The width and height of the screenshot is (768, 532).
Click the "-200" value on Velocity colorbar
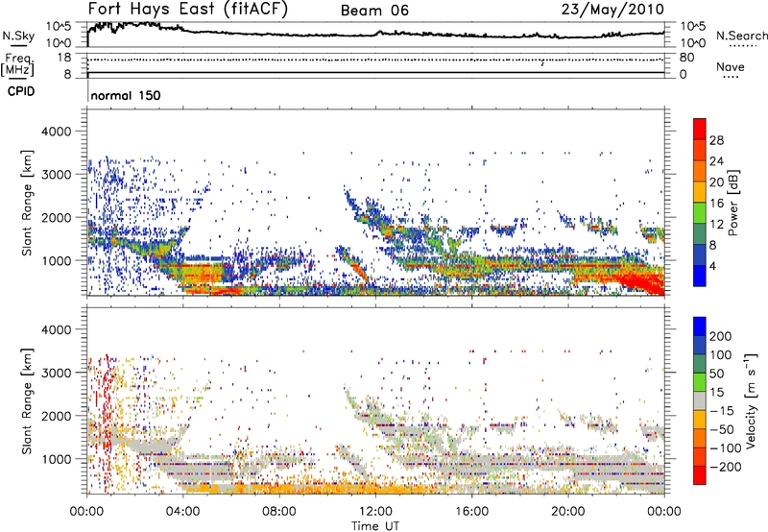coord(726,467)
